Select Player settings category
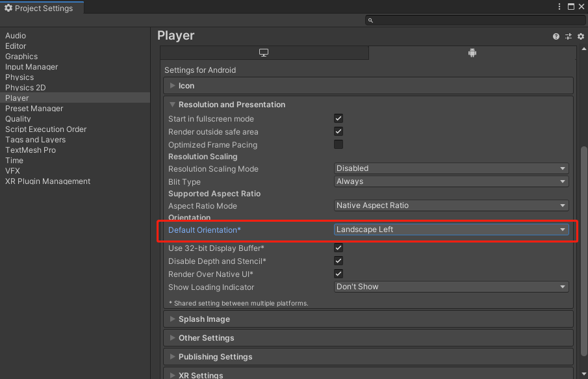The height and width of the screenshot is (379, 588). [x=75, y=98]
